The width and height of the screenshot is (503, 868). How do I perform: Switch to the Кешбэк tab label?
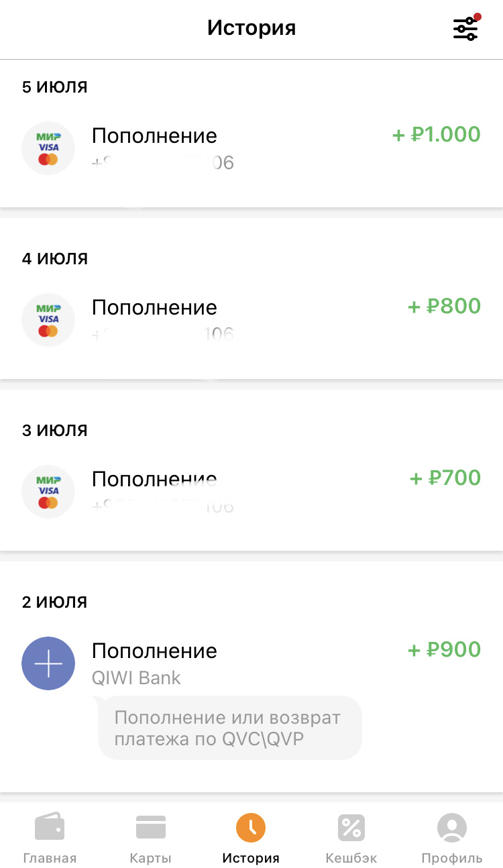coord(351,858)
